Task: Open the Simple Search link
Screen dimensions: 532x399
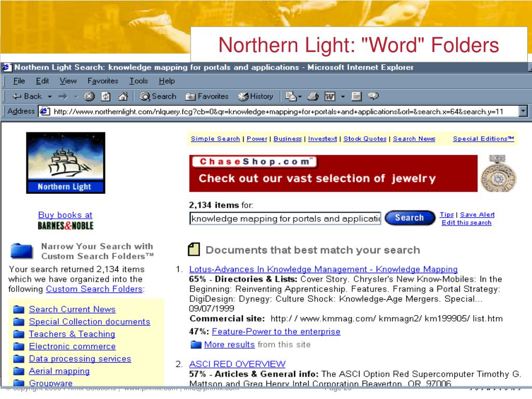Action: [x=215, y=139]
